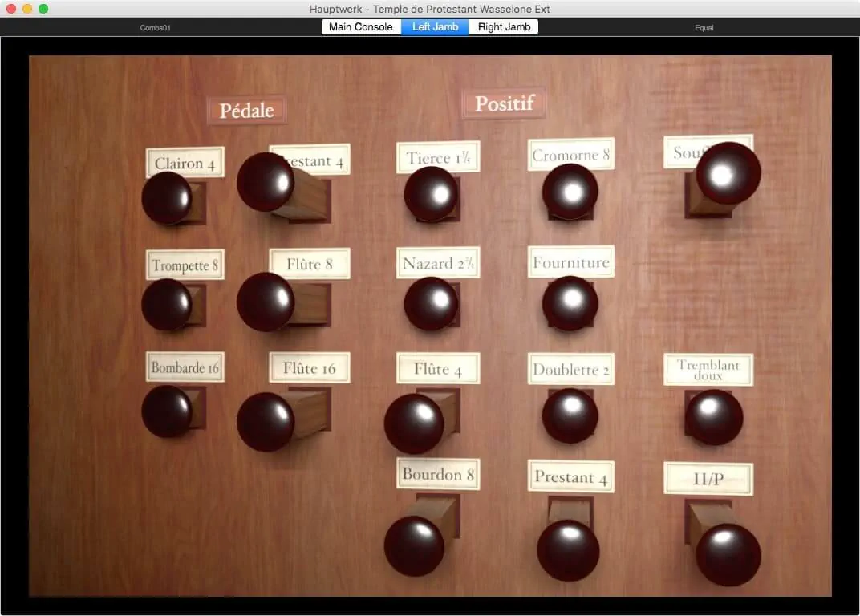This screenshot has width=860, height=616.
Task: Click the Trompette 8 stop knob
Action: point(167,305)
